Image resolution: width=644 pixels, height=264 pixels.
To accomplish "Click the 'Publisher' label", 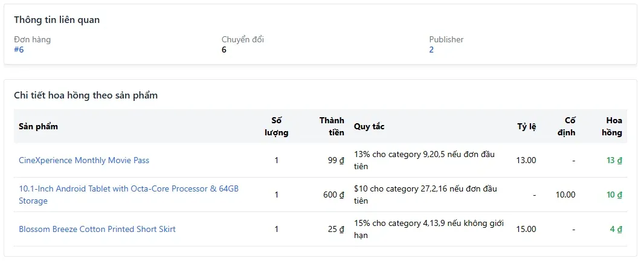I will tap(446, 39).
